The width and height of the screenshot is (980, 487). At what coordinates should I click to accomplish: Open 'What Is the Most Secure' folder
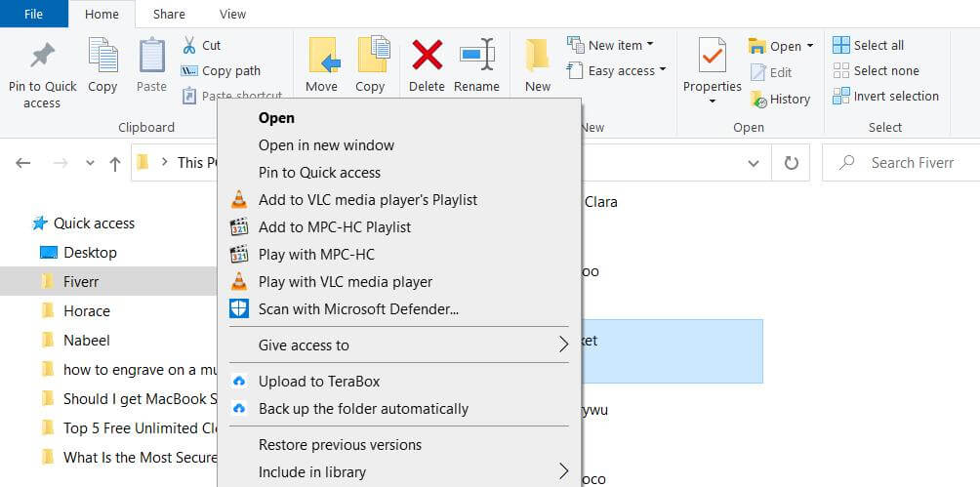[x=129, y=458]
